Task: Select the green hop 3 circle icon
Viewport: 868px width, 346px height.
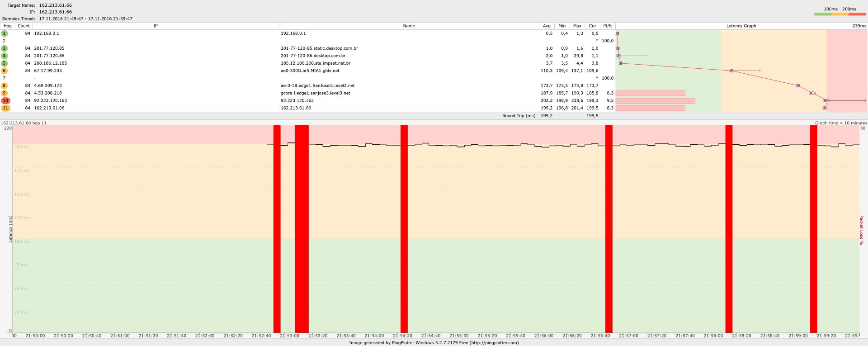Action: (5, 48)
